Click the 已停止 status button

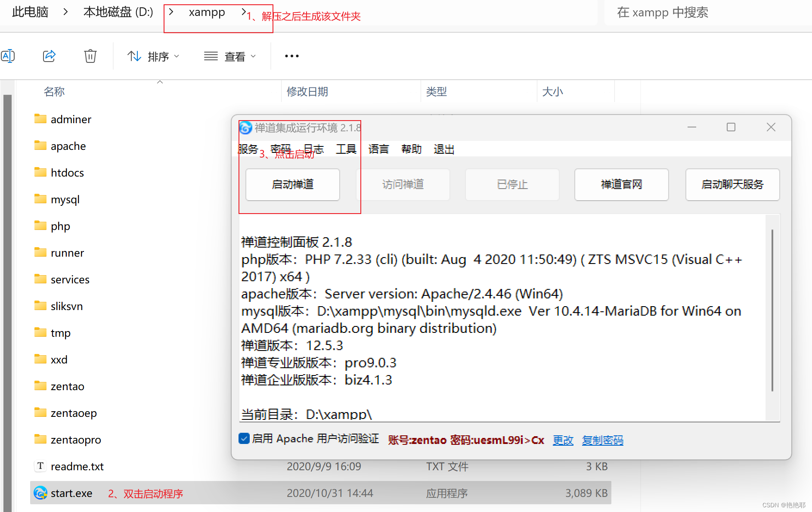pos(512,184)
